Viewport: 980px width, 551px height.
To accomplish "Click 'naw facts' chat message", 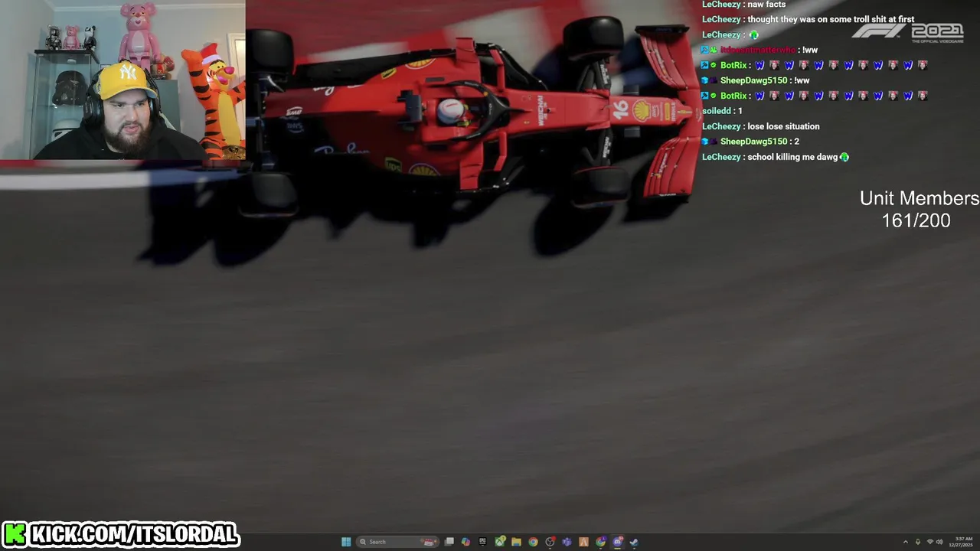I will [766, 5].
